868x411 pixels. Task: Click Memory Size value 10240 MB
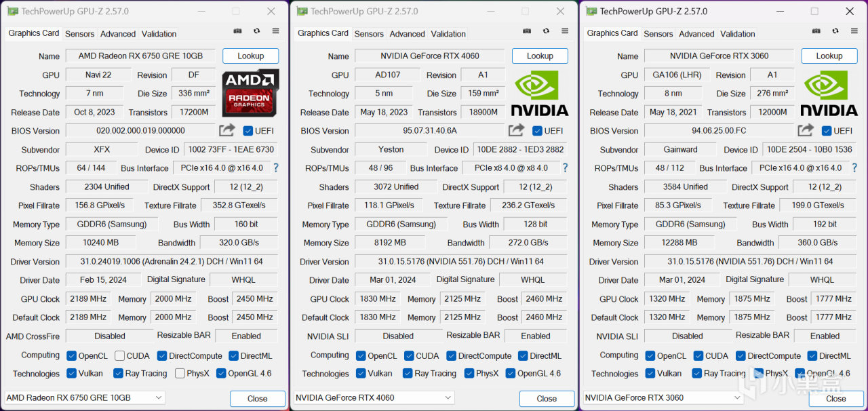pos(101,243)
